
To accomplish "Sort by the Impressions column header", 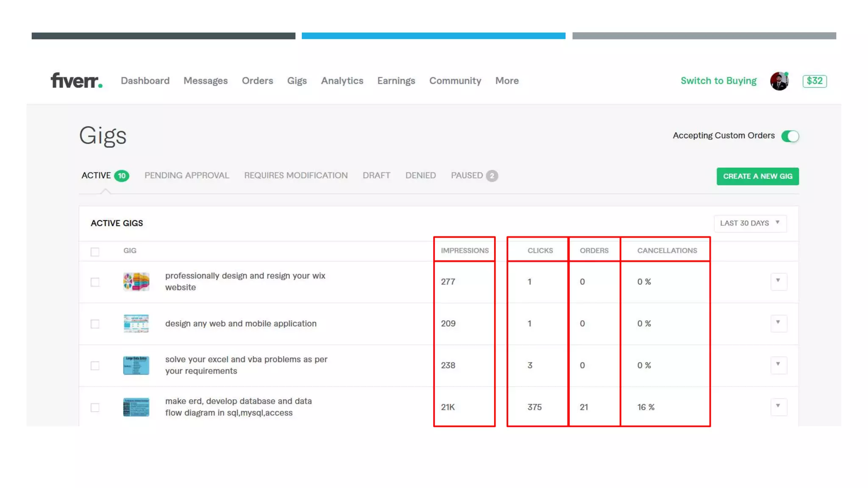I will 465,250.
